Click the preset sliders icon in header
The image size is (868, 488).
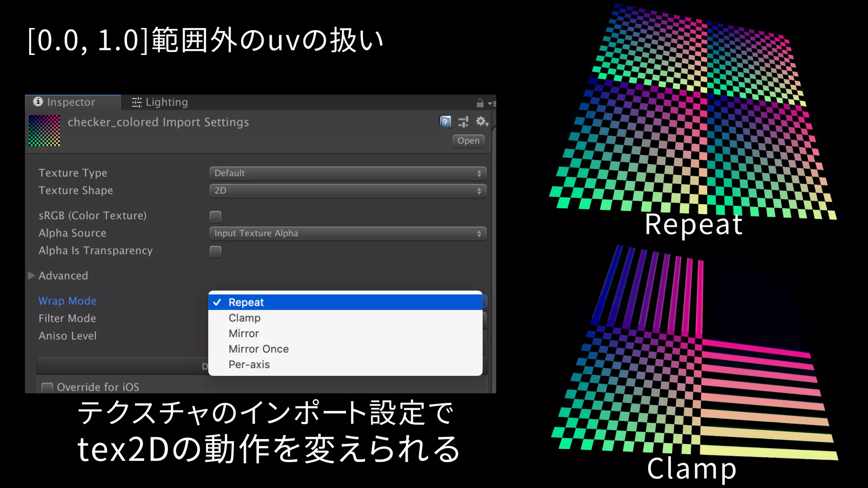click(463, 122)
